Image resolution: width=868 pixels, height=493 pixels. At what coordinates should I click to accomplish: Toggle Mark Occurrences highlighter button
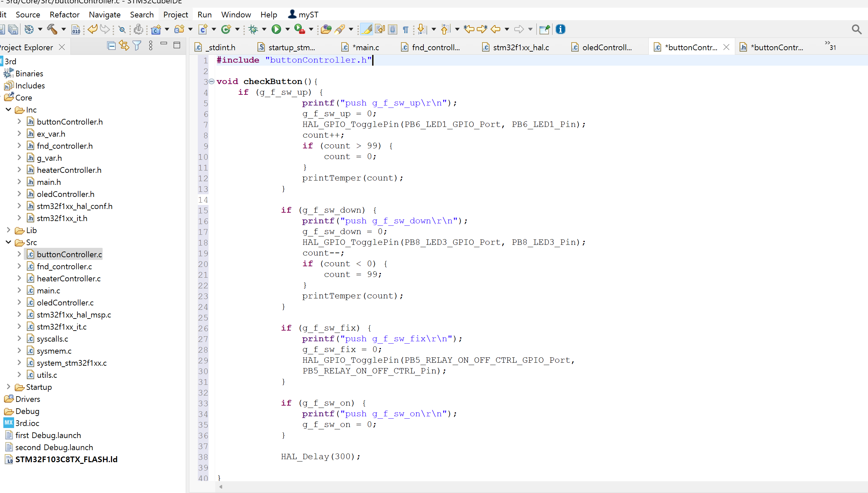point(366,29)
